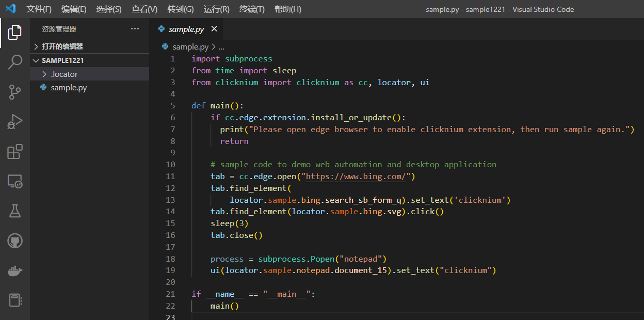Click sample.py in the breadcrumb bar

pos(190,46)
